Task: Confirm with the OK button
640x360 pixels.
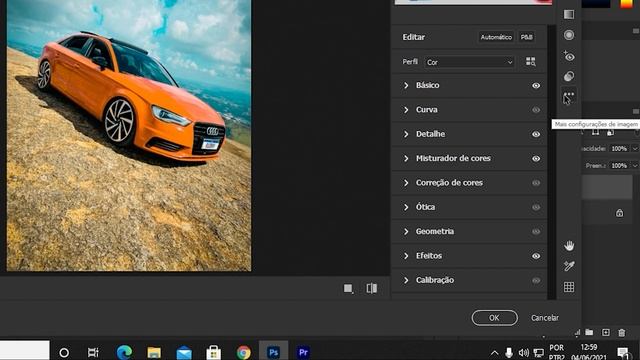Action: click(x=494, y=318)
